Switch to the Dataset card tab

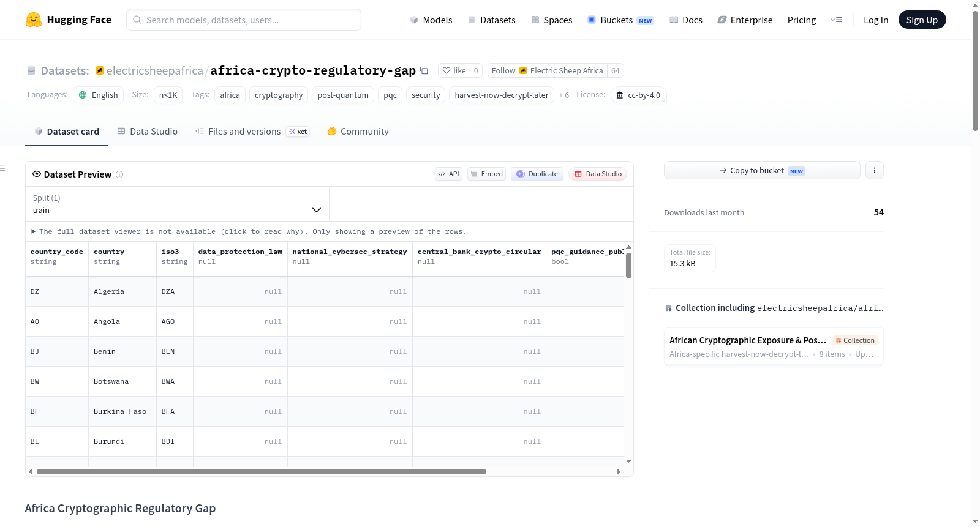click(x=67, y=132)
